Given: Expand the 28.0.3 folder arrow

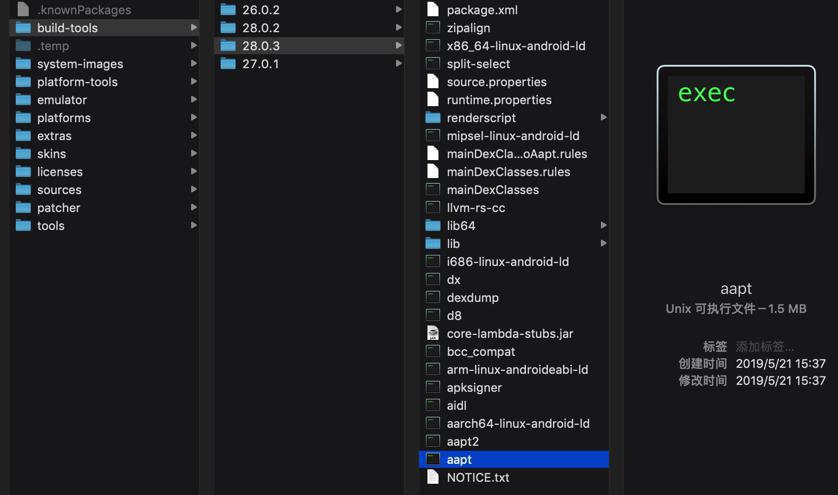Looking at the screenshot, I should point(399,45).
